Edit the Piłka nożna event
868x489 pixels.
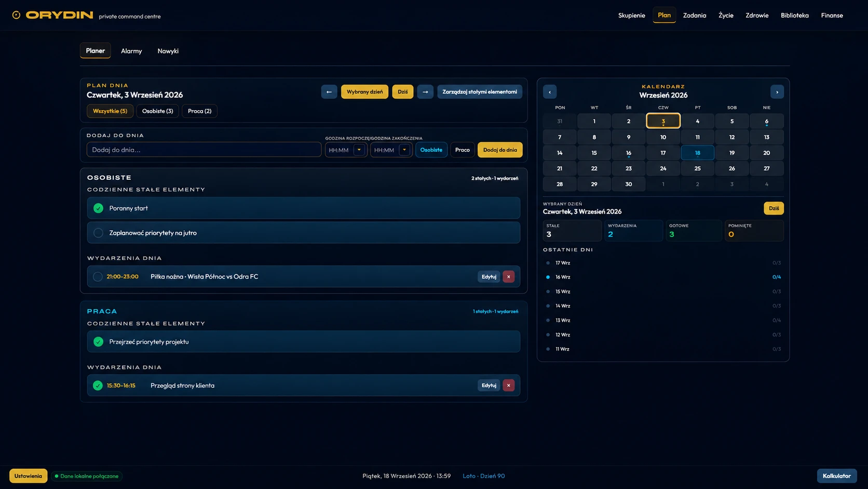(489, 276)
